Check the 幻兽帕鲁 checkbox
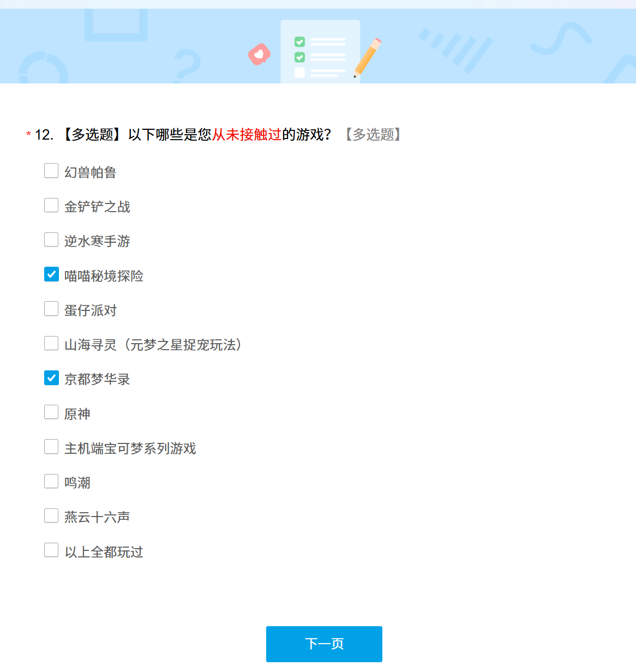Viewport: 636px width, 672px height. [x=51, y=171]
